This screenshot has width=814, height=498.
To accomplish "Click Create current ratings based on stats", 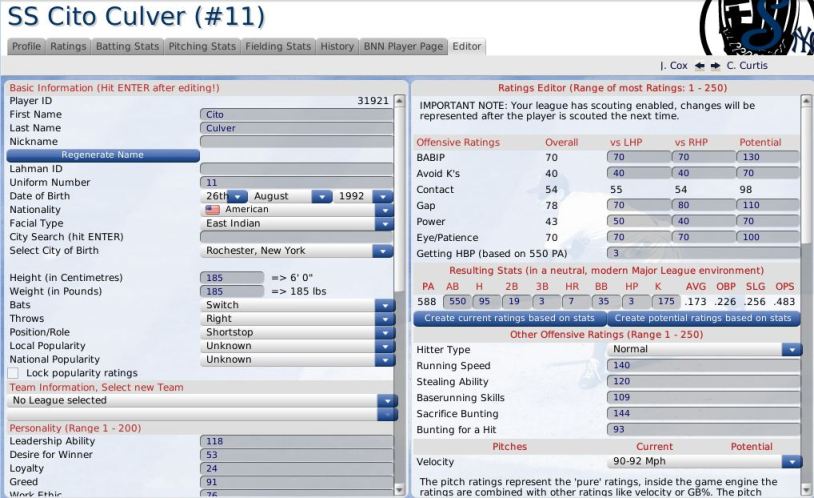I will click(x=510, y=318).
